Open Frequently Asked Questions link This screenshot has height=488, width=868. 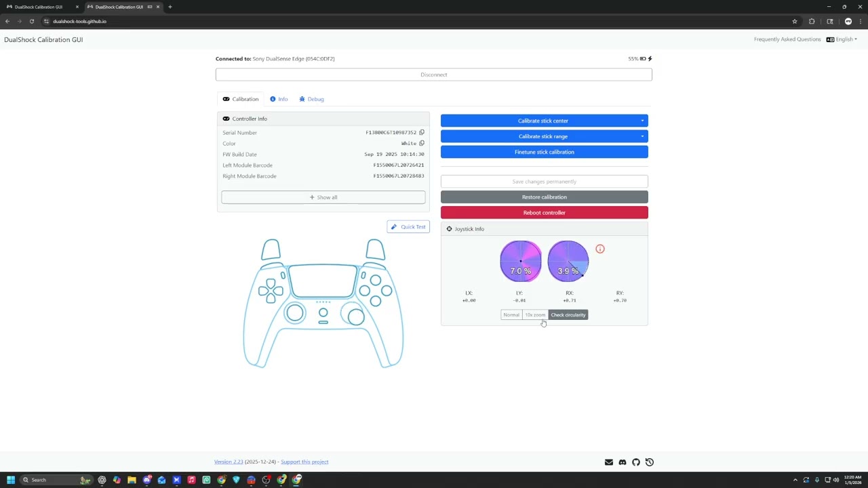[x=787, y=39]
